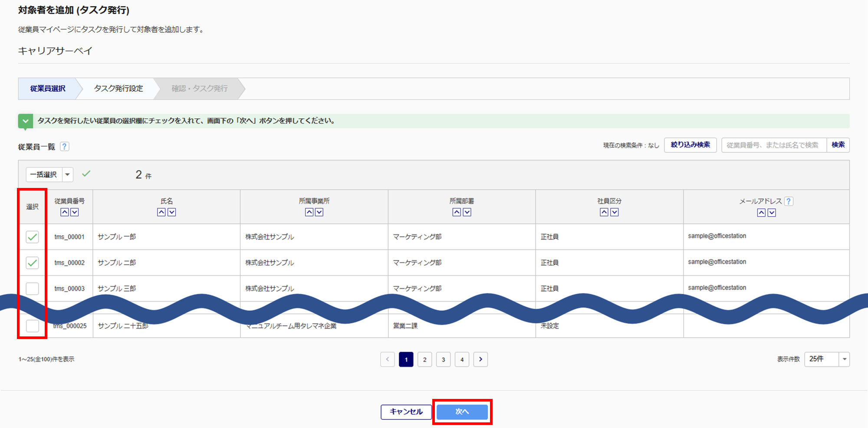The width and height of the screenshot is (868, 428).
Task: Uncheck employee tms_00002 checkbox
Action: point(33,263)
